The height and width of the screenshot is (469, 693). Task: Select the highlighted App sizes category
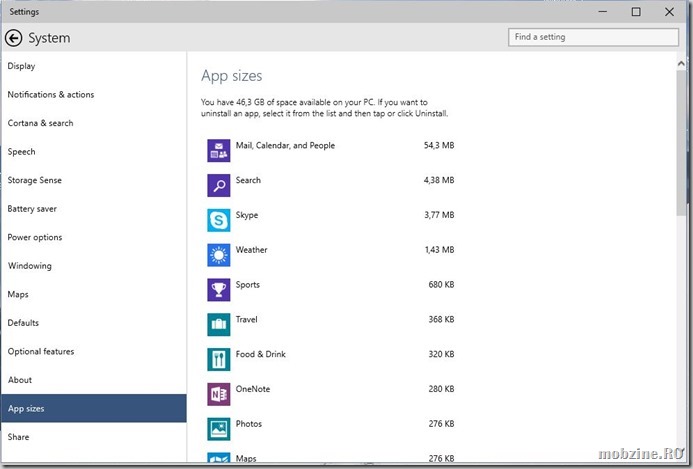coord(93,408)
